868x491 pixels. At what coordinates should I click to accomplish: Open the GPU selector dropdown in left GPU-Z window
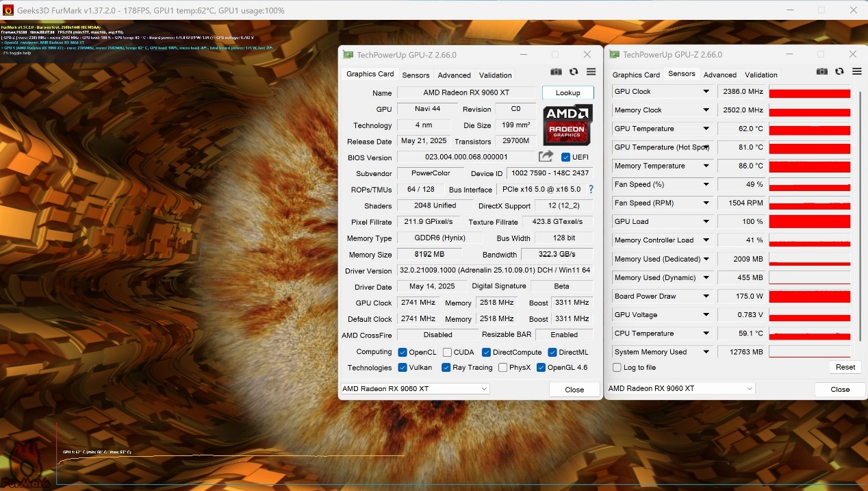click(x=416, y=389)
